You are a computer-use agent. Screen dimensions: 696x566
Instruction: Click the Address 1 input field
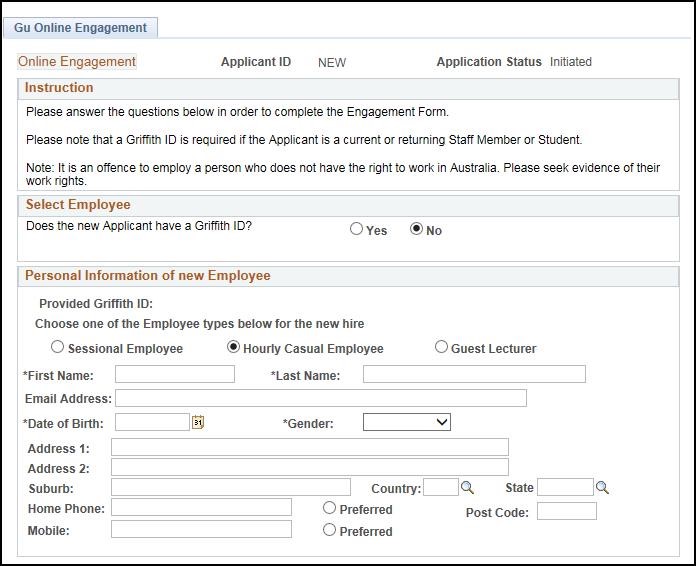point(310,447)
